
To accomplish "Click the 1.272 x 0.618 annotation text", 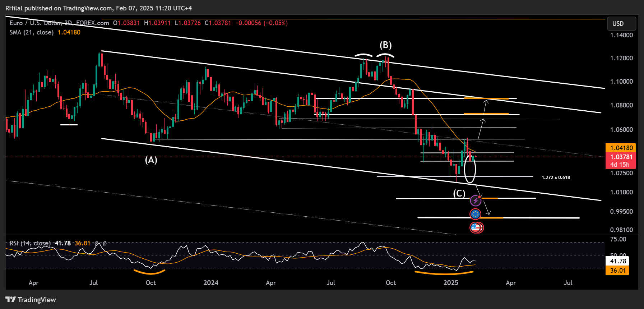I will tap(556, 177).
